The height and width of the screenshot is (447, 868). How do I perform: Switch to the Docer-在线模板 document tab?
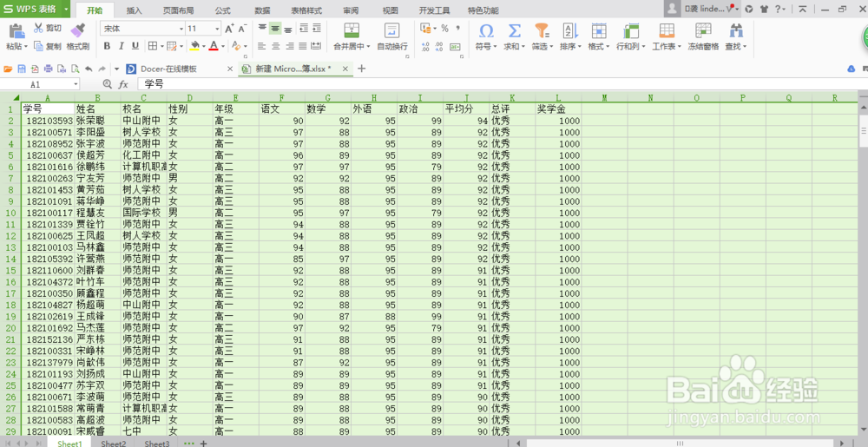tap(169, 69)
